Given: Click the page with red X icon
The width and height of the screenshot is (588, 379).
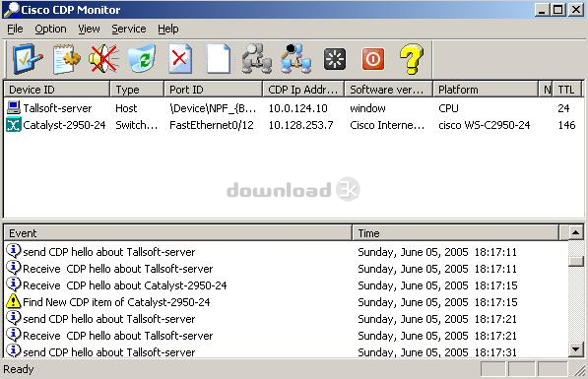Looking at the screenshot, I should coord(180,59).
